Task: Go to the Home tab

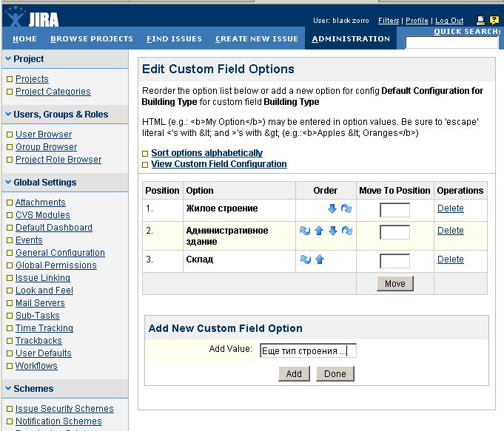Action: coord(24,39)
